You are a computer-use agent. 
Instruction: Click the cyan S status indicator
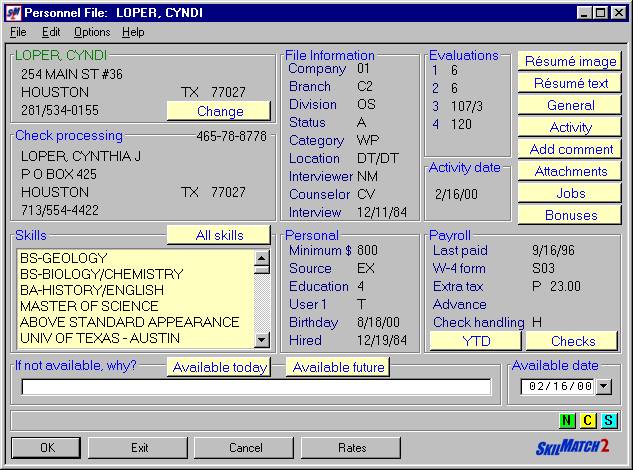pos(608,421)
